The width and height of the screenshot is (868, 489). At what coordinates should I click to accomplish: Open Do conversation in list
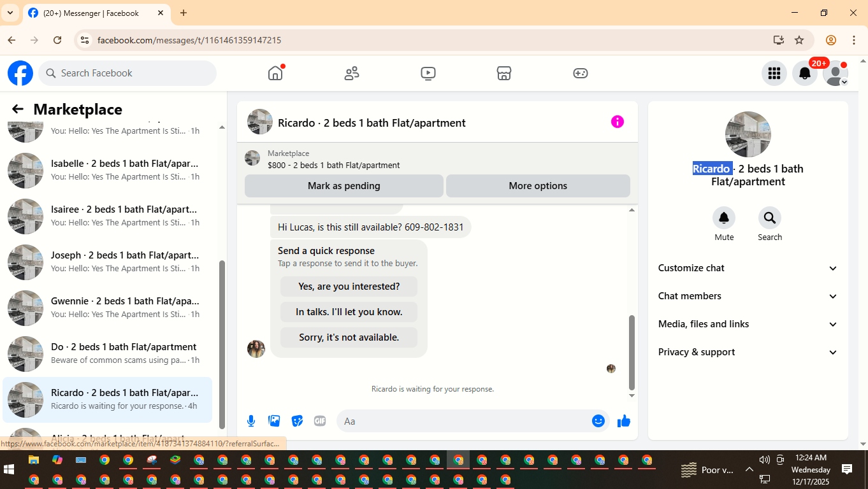[x=108, y=354]
